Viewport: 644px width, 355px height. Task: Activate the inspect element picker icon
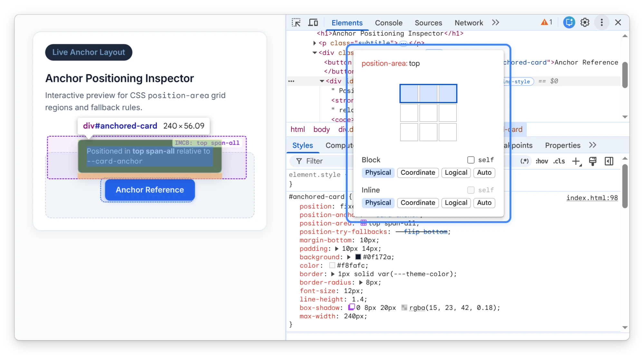coord(296,23)
